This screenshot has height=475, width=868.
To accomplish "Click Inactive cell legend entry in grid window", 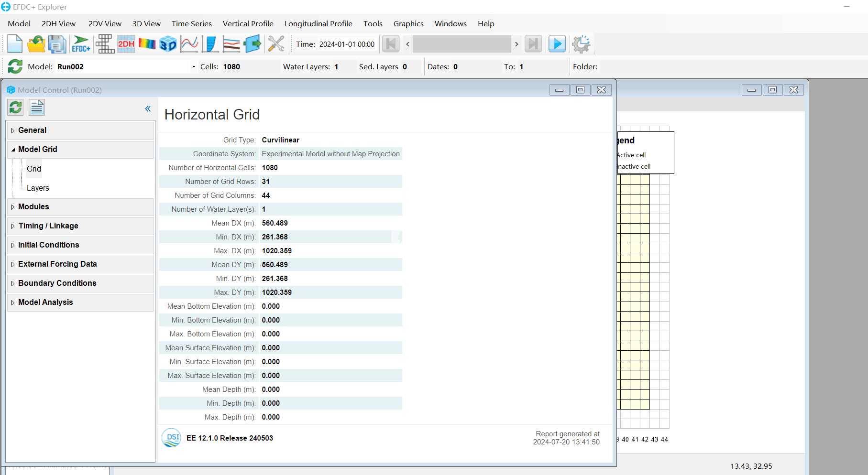I will tap(634, 166).
